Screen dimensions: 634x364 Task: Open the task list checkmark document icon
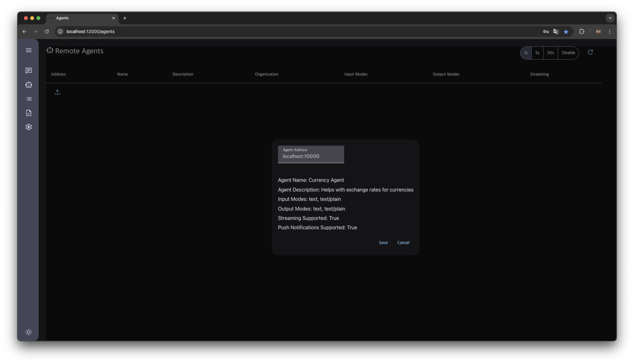point(29,113)
